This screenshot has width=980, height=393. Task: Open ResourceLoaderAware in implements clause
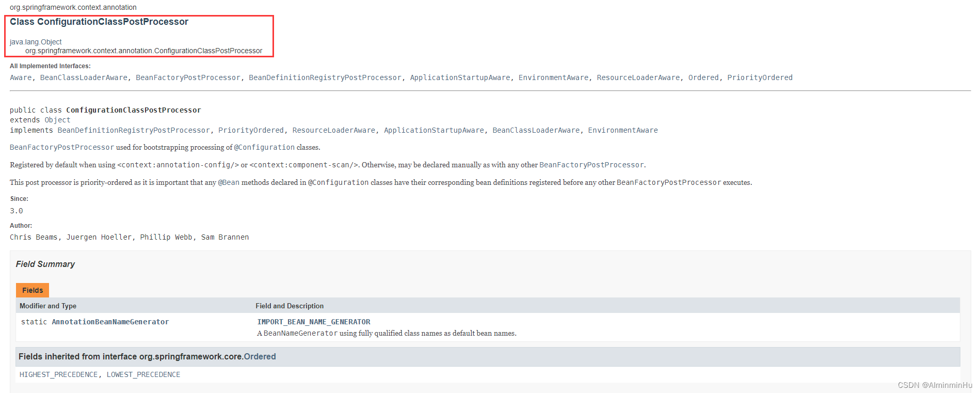click(334, 130)
